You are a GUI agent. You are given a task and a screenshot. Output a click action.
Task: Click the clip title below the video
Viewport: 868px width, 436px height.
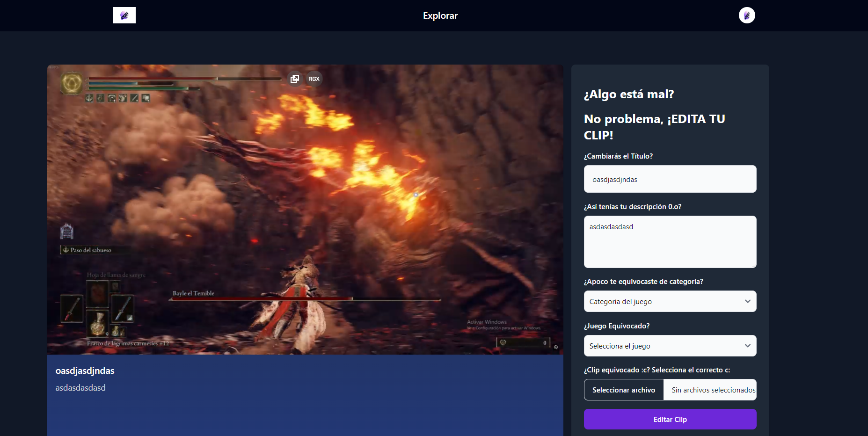(85, 371)
